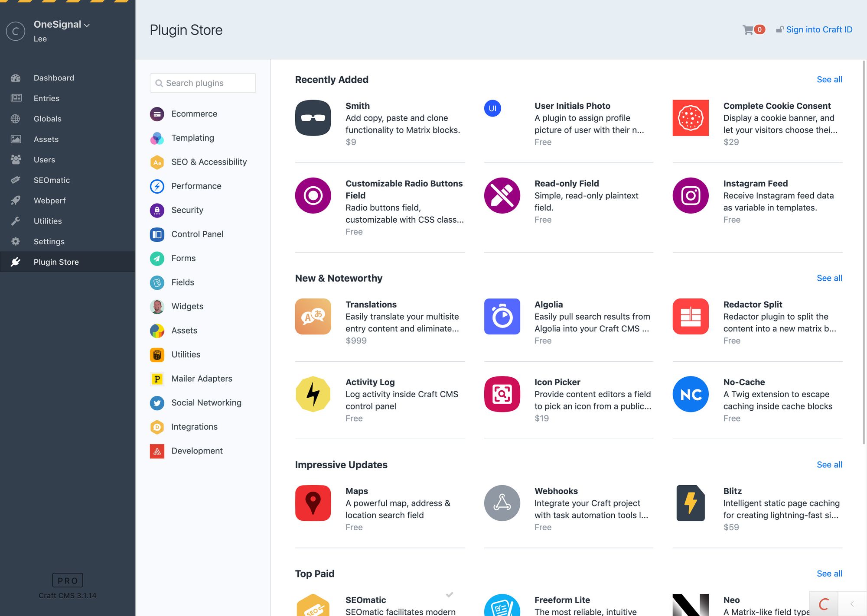Open the Development category icon
Image resolution: width=867 pixels, height=616 pixels.
click(157, 451)
